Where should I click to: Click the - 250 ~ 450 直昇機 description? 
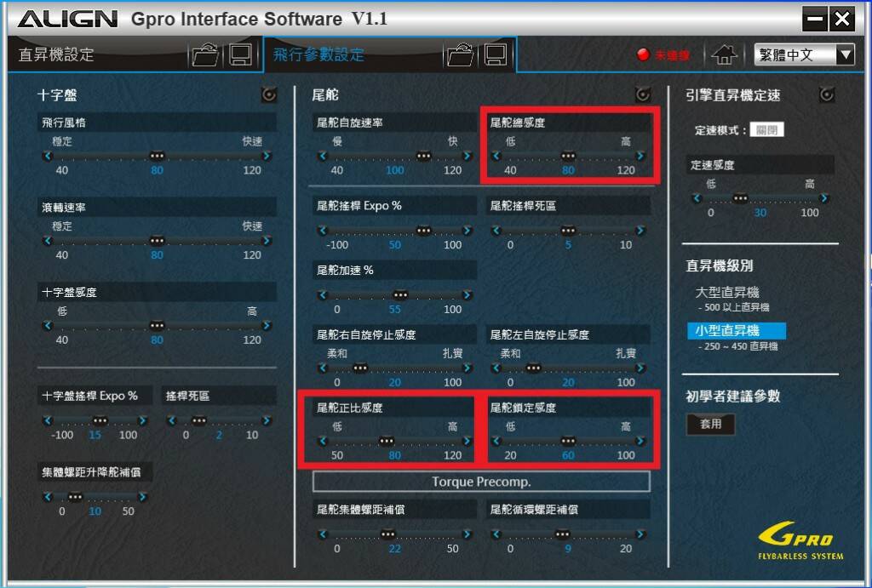point(738,347)
